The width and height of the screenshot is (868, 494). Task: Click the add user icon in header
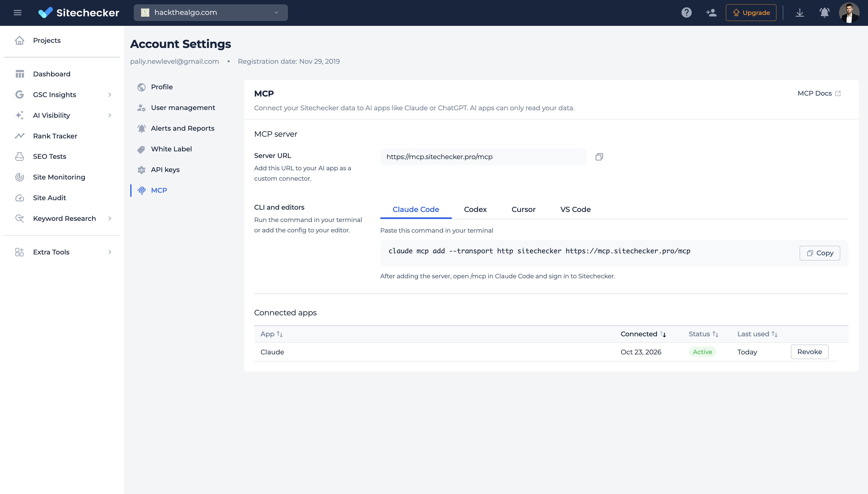[x=711, y=13]
